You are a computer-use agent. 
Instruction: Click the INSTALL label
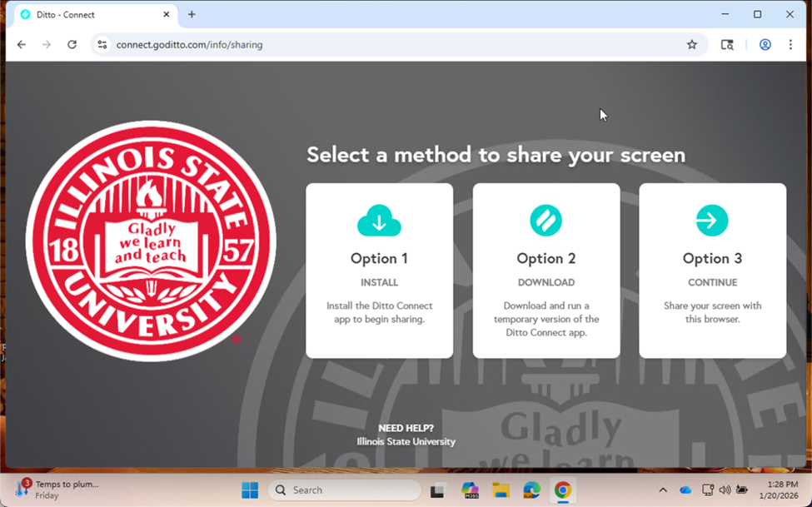(x=379, y=282)
